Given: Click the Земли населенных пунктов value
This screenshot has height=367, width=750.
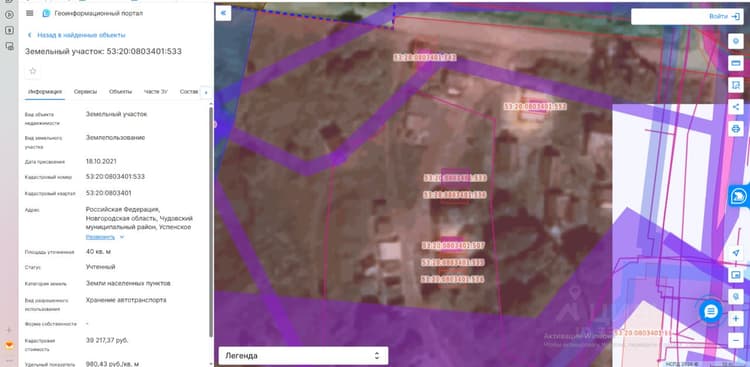Looking at the screenshot, I should click(128, 283).
